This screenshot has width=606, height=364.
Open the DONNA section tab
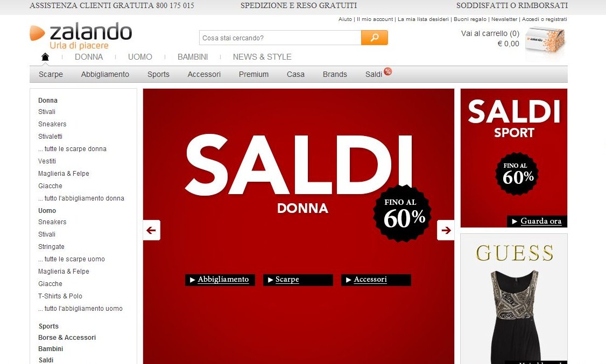pyautogui.click(x=89, y=57)
